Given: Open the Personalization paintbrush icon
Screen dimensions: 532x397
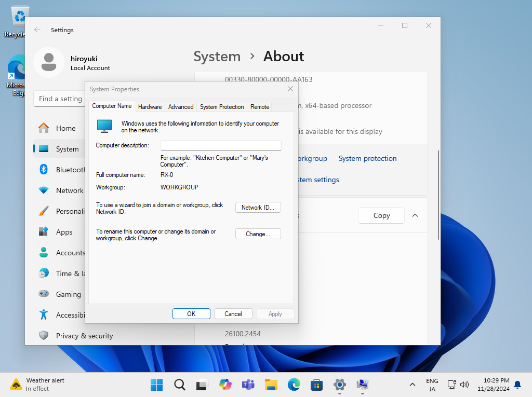Looking at the screenshot, I should [44, 211].
